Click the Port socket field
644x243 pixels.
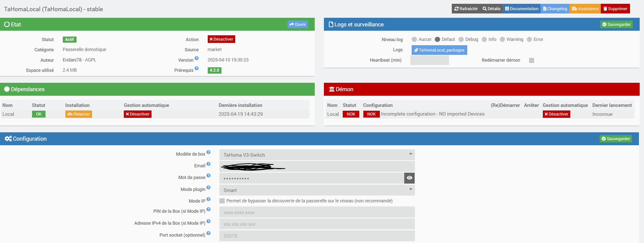[x=317, y=236]
